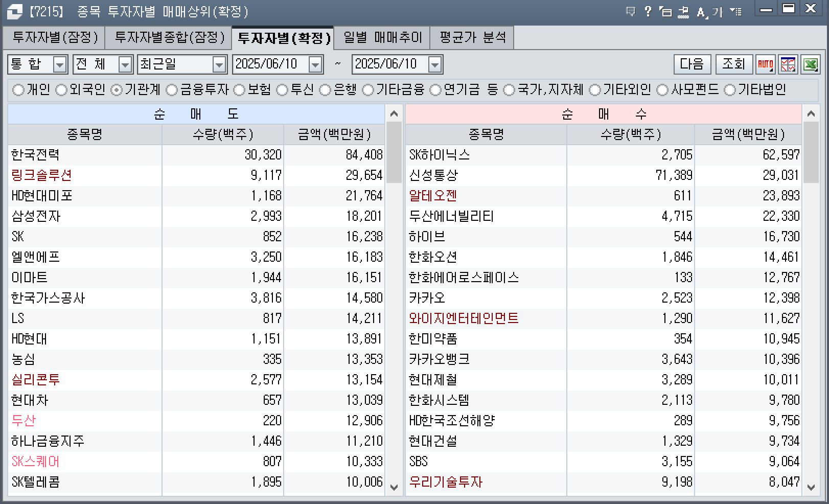
Task: Switch to 투자자별(잠정) tab
Action: pos(55,37)
